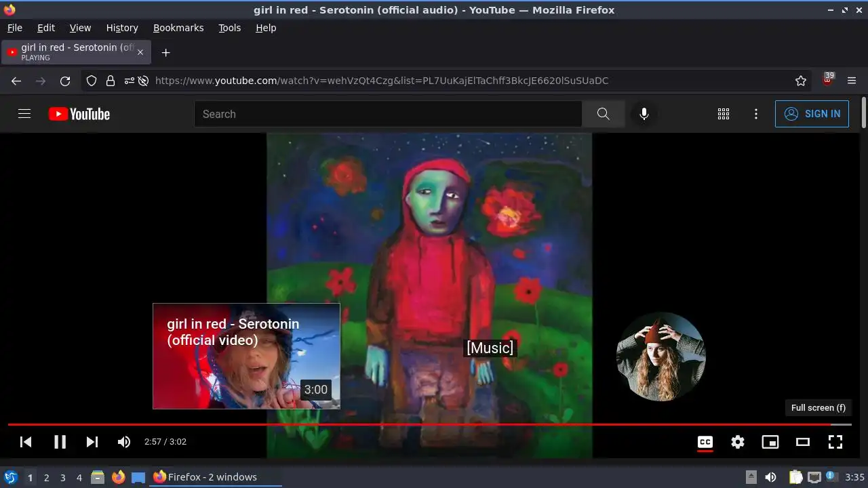
Task: Reload the current page
Action: [65, 81]
